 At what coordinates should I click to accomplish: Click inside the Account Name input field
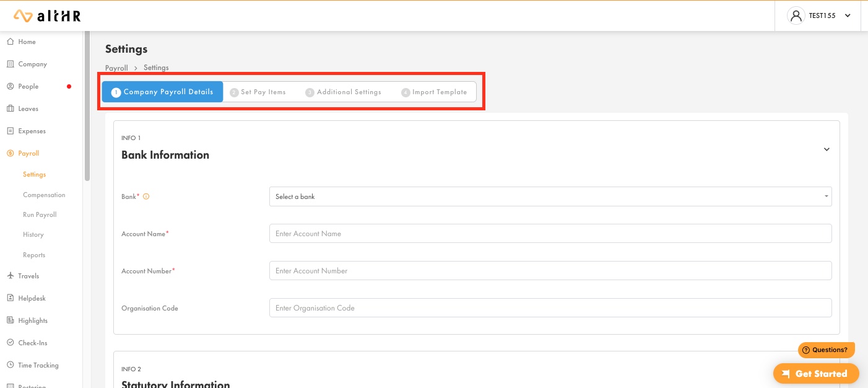click(550, 234)
